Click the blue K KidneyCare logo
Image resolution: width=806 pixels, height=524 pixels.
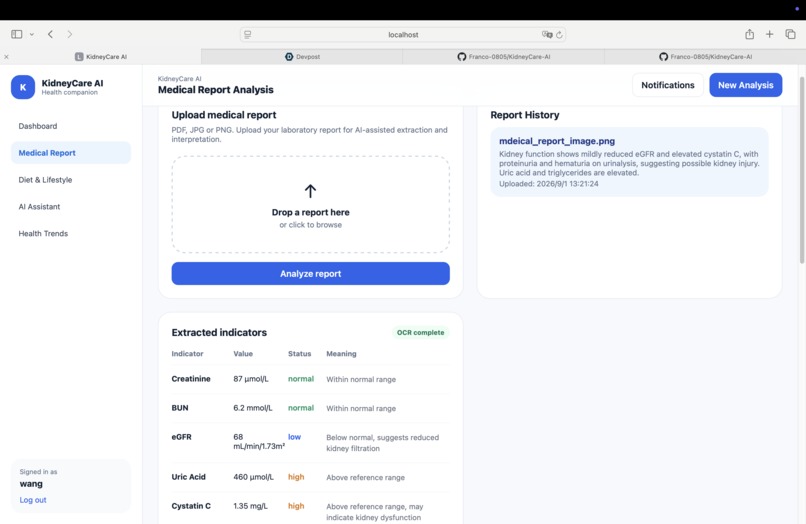(23, 87)
